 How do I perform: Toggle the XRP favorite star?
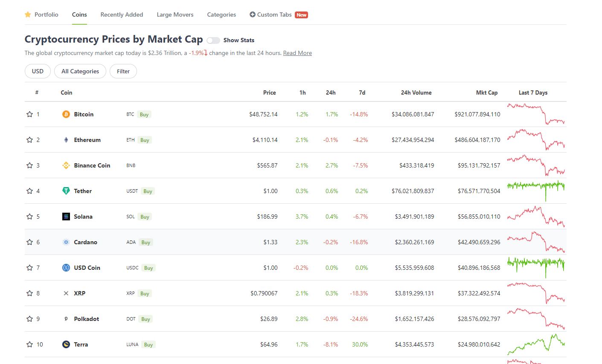tap(29, 293)
